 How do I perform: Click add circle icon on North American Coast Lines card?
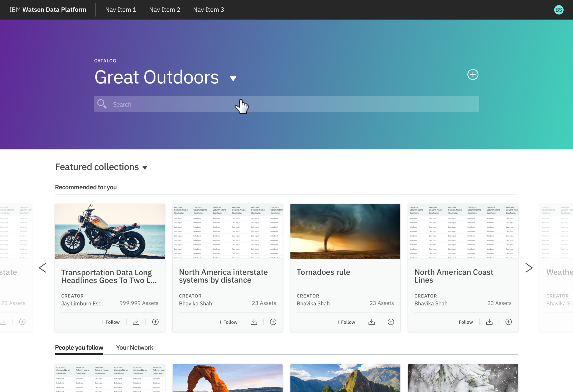coord(509,322)
